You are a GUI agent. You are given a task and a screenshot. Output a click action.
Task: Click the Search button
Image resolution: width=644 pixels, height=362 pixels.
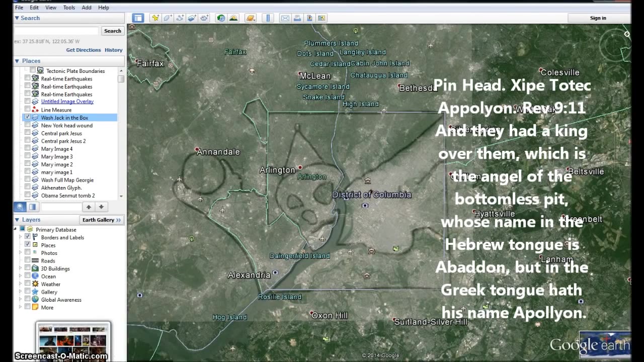(112, 31)
